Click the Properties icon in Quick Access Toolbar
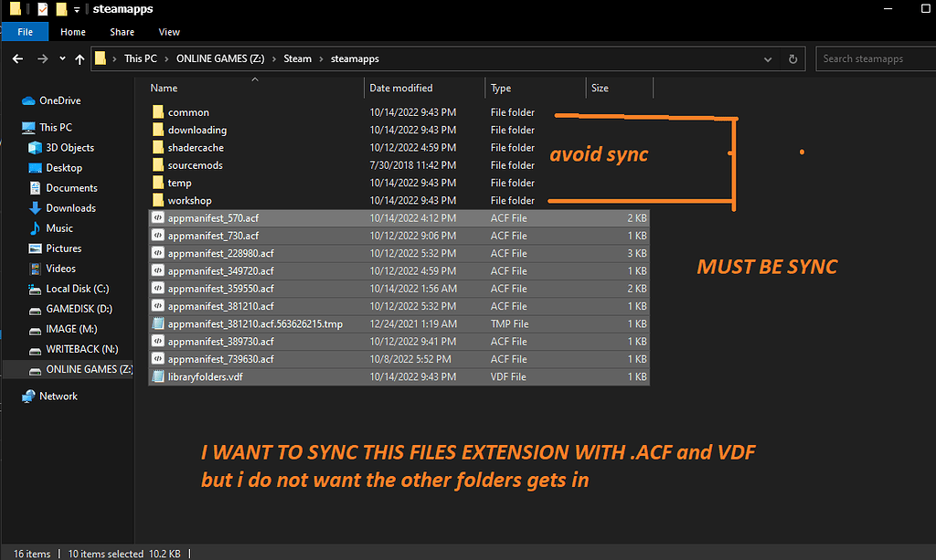936x560 pixels. click(x=41, y=9)
